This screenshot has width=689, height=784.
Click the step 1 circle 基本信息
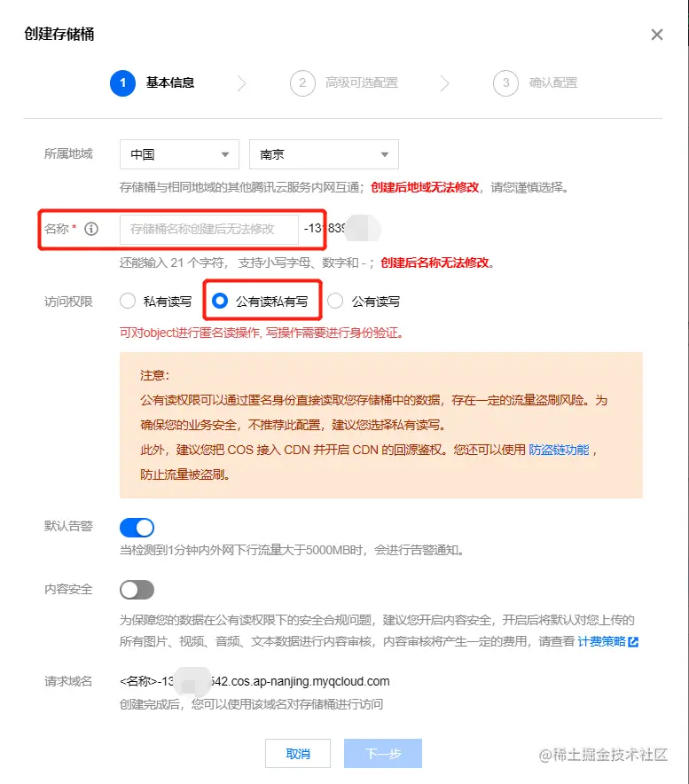[x=122, y=83]
